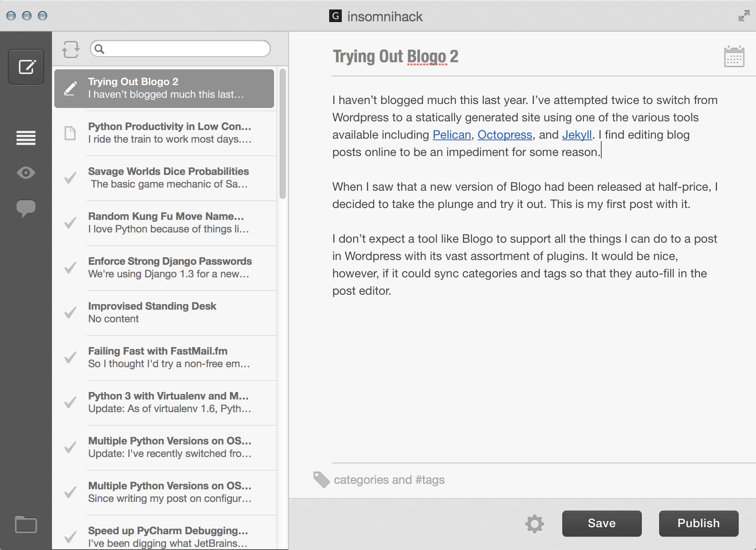This screenshot has height=550, width=756.
Task: Click checkmark beside Random Kung Fu Move
Action: 70,223
